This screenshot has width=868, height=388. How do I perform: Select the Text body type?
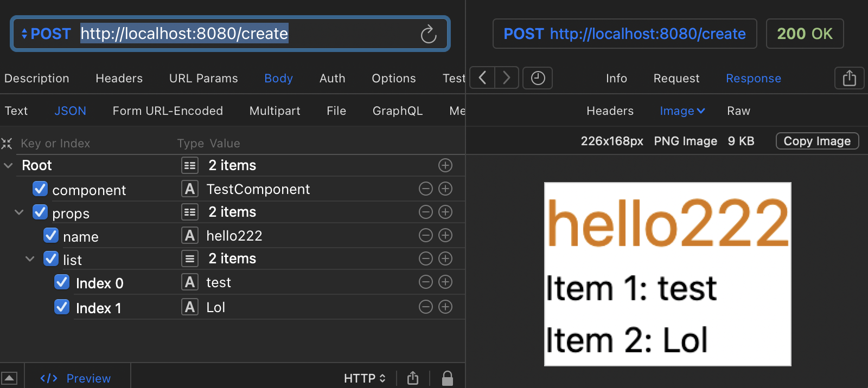point(16,111)
